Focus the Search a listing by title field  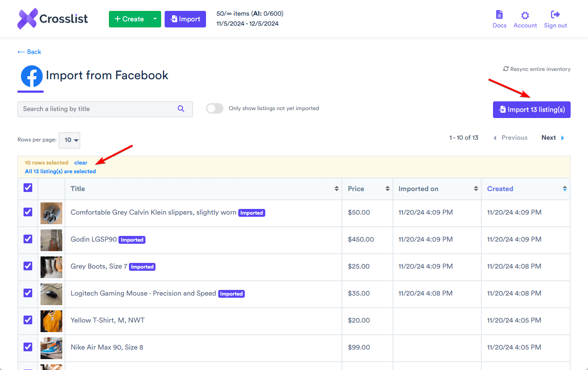[105, 109]
